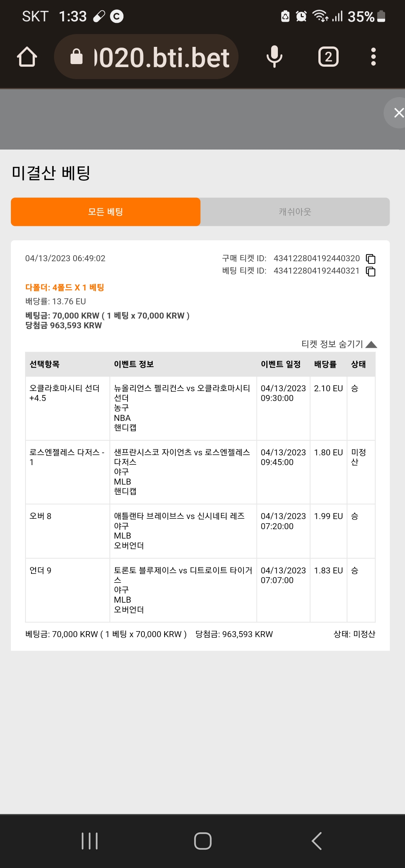The height and width of the screenshot is (868, 405).
Task: Switch to the 캐쉬아웃 tab
Action: tap(295, 212)
